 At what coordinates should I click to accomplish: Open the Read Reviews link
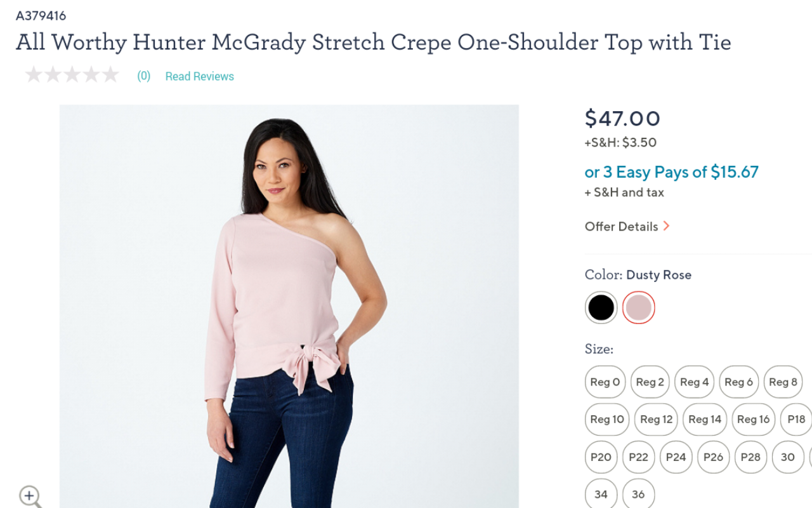199,76
